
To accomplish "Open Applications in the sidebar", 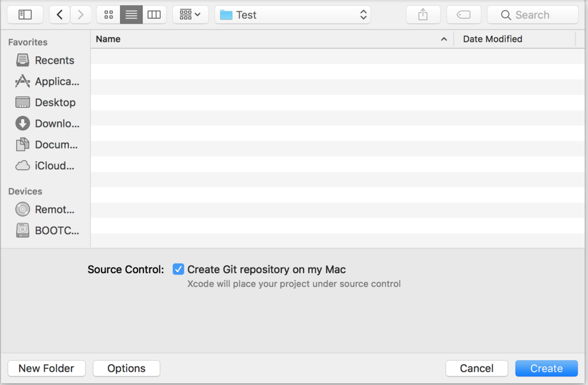I will click(47, 81).
